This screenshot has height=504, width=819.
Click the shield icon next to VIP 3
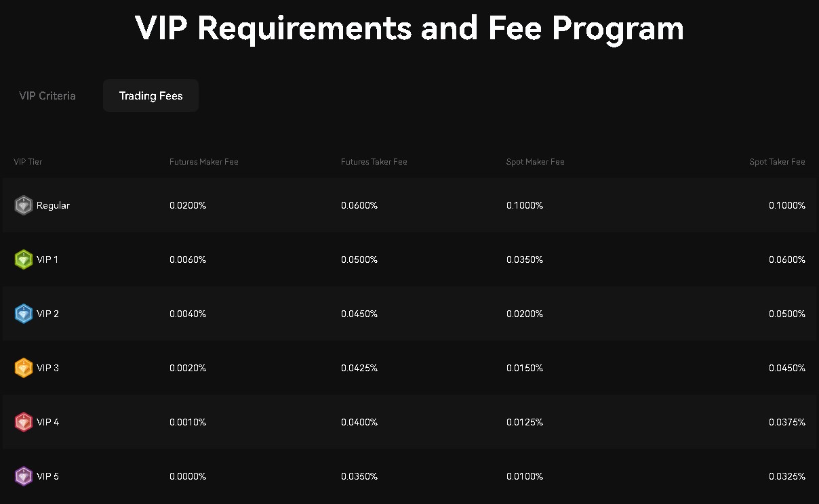(x=24, y=368)
